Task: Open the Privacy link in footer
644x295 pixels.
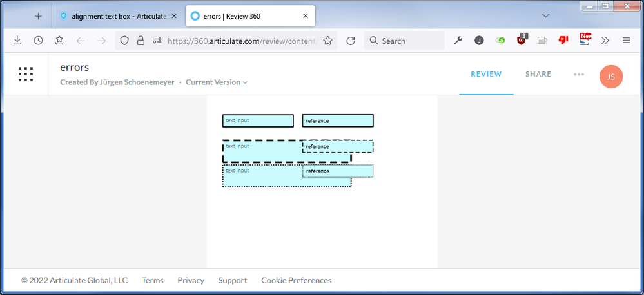Action: click(x=191, y=280)
